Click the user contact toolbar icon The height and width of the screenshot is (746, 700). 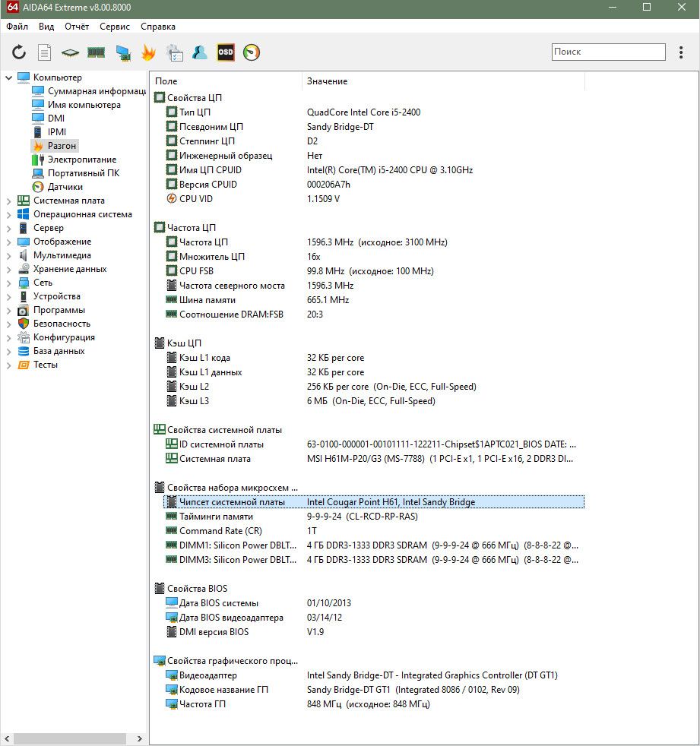pyautogui.click(x=200, y=52)
